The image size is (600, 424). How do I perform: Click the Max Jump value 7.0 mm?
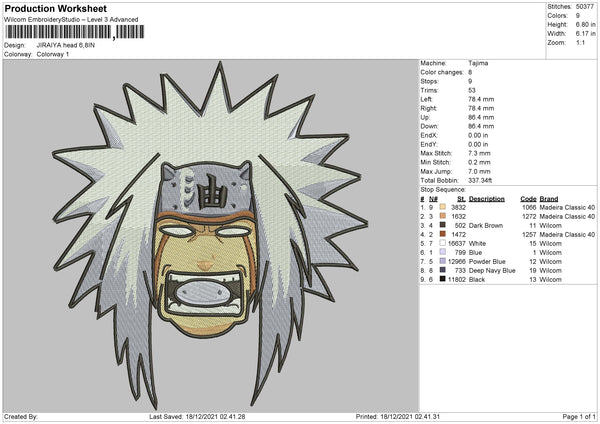pos(479,171)
